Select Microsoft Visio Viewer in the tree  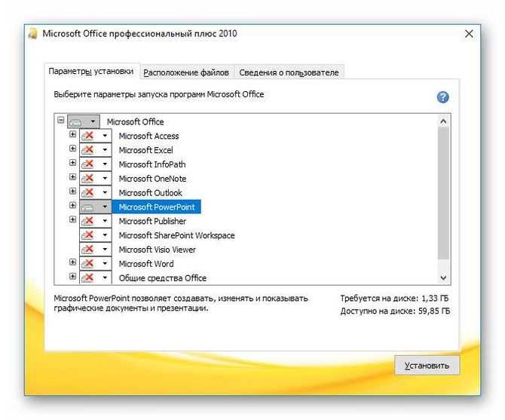(x=158, y=250)
